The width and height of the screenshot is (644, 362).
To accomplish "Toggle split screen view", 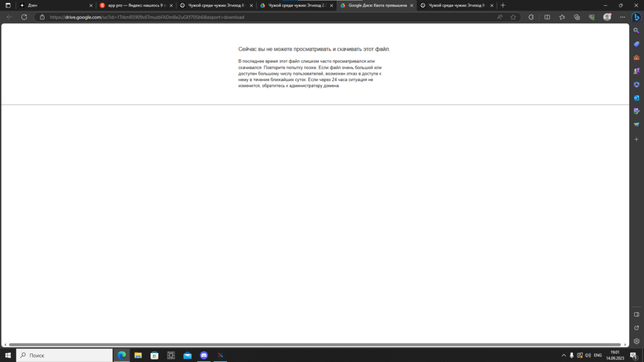I will tap(547, 17).
